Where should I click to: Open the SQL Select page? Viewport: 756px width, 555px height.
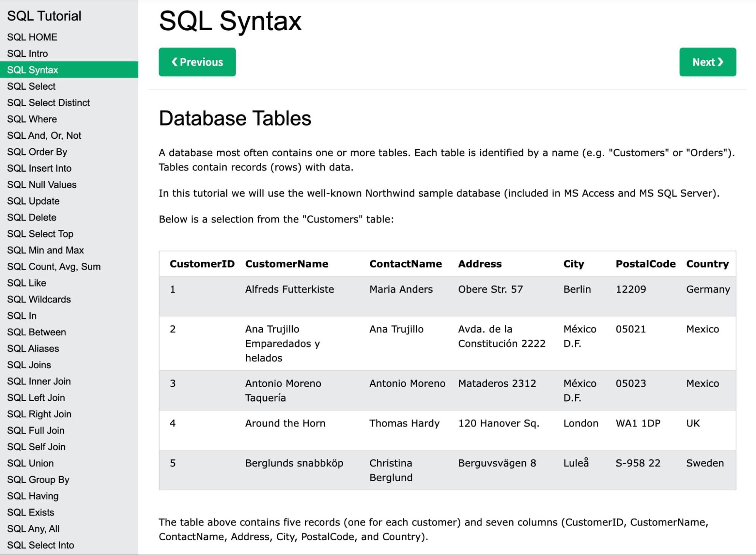pos(32,86)
